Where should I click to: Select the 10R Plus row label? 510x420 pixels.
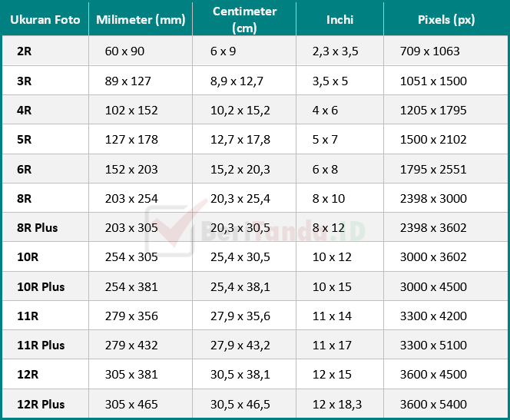tap(41, 287)
